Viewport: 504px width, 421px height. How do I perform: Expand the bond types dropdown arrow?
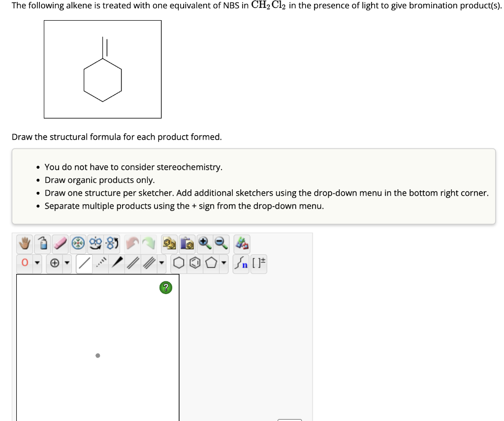[161, 263]
